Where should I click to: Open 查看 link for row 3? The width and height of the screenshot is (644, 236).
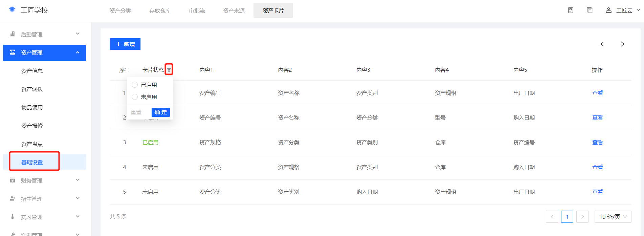(x=597, y=143)
